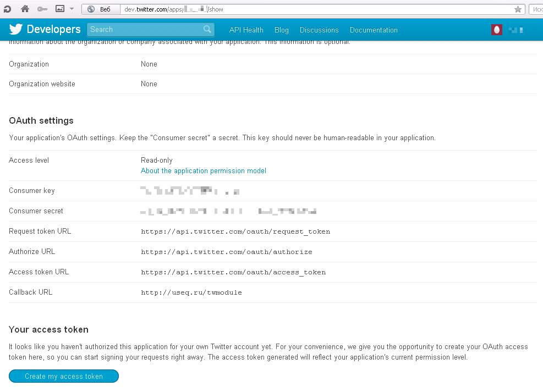Expand the image options dropdown arrow

click(x=72, y=9)
